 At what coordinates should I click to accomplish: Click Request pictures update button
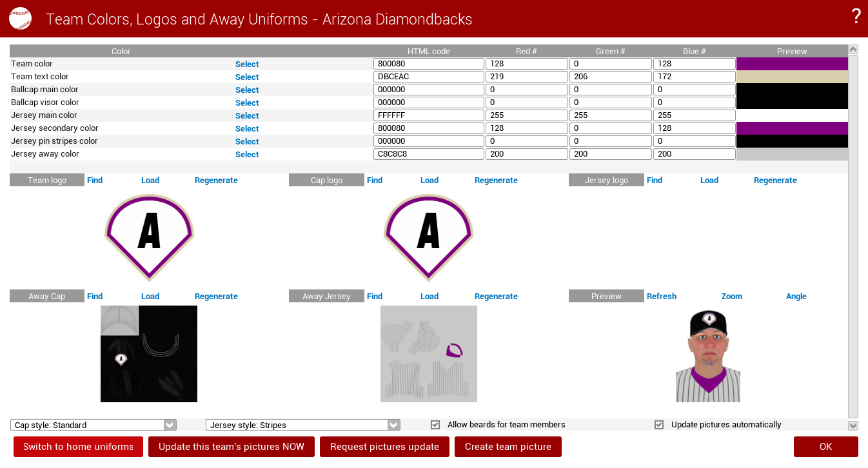pyautogui.click(x=384, y=447)
